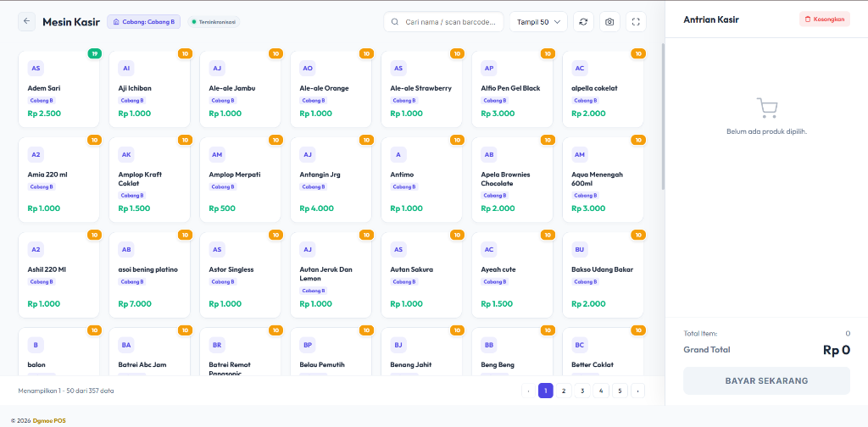Image resolution: width=868 pixels, height=427 pixels.
Task: Click stock badge 19 on Adem Sari
Action: coord(95,53)
